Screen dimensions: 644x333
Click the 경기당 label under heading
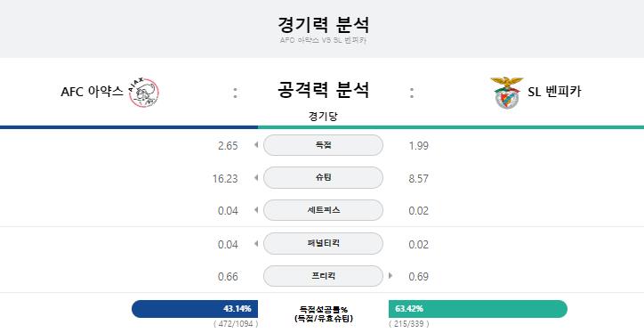tap(323, 117)
